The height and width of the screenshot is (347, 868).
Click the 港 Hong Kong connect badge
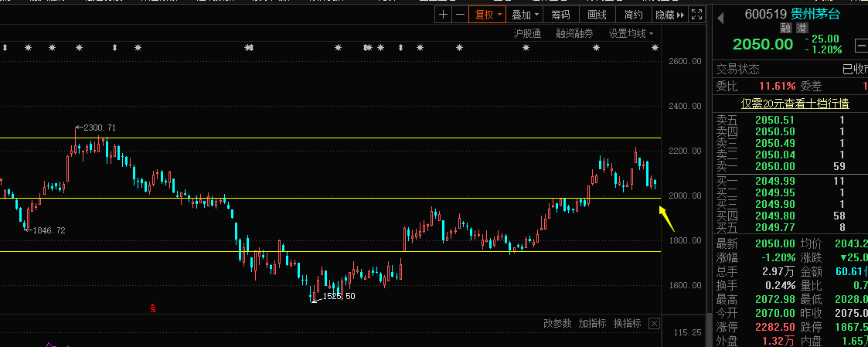pos(802,29)
